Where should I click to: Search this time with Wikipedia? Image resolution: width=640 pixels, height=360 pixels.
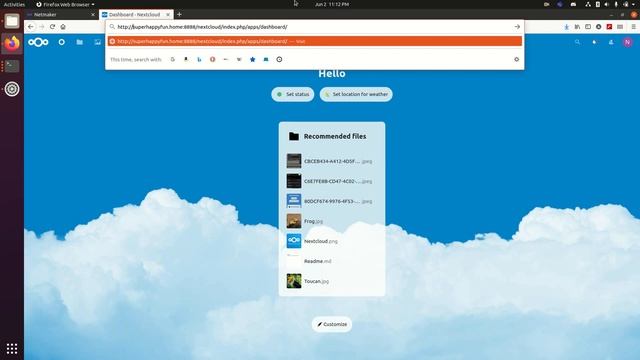pos(239,59)
